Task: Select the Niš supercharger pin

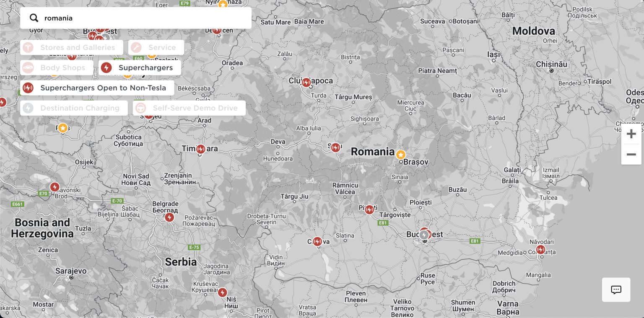Action: (222, 292)
